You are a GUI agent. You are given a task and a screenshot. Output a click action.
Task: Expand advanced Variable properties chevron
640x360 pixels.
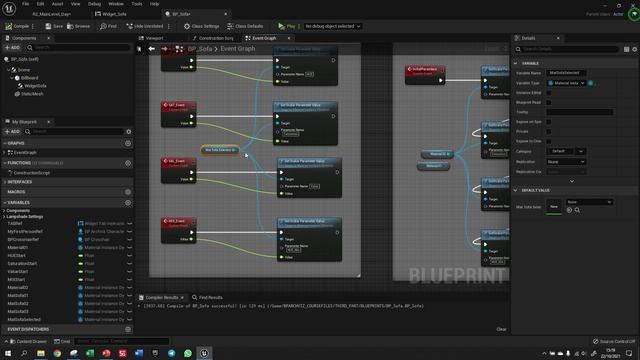572,181
